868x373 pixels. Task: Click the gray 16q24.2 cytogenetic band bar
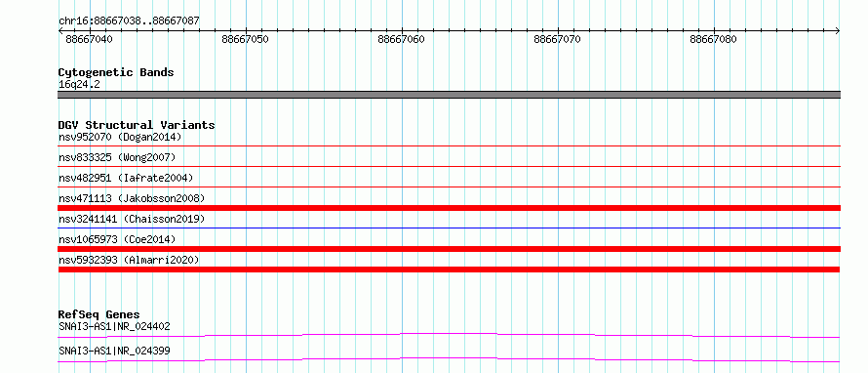(x=449, y=95)
